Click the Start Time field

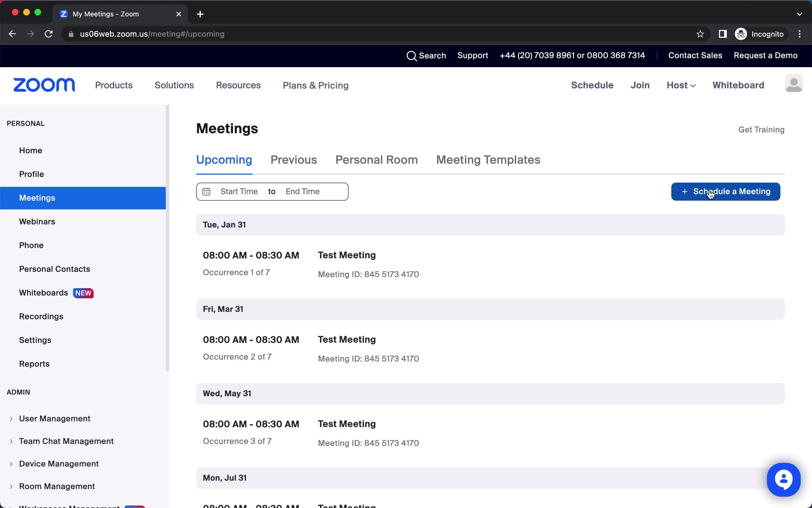[x=239, y=192]
